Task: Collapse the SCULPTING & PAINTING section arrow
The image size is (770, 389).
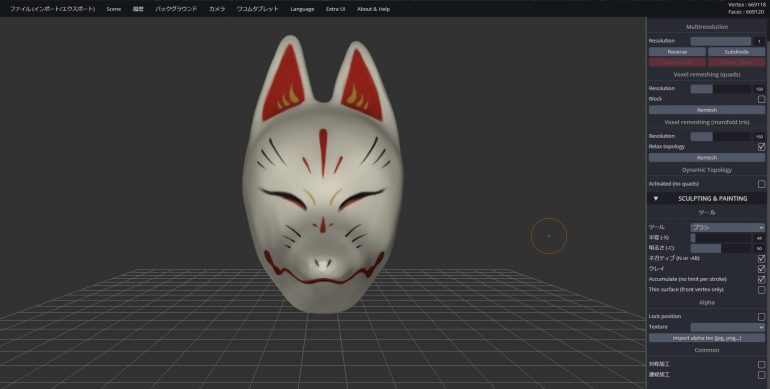Action: [x=656, y=198]
